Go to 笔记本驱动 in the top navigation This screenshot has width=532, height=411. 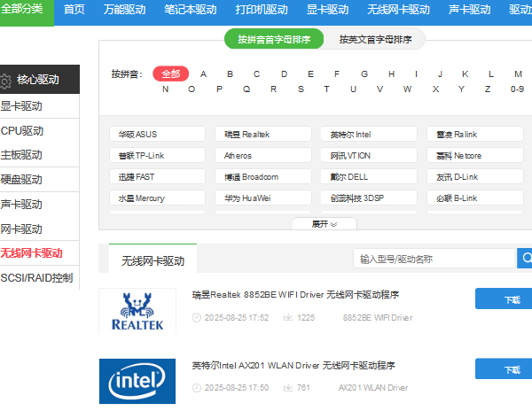(x=191, y=11)
